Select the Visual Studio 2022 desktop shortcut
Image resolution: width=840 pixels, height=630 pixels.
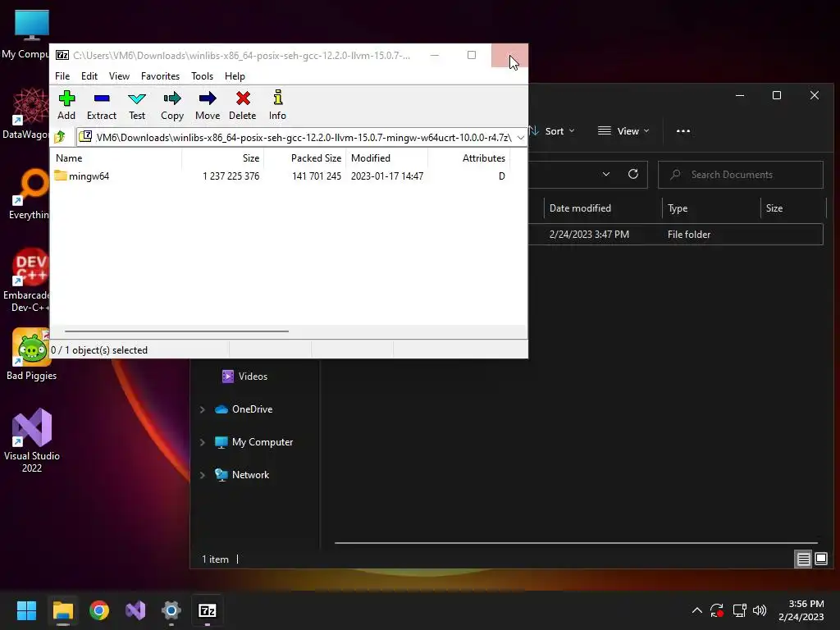pyautogui.click(x=32, y=441)
